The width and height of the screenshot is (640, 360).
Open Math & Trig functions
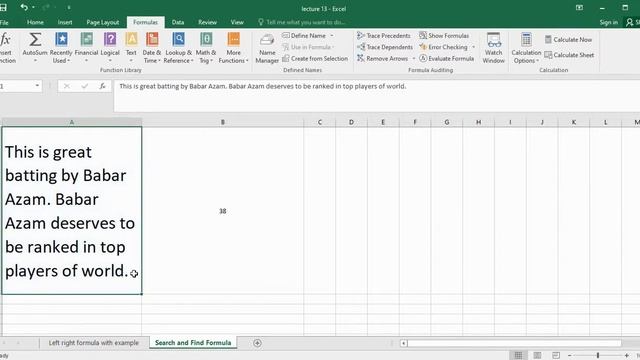206,48
